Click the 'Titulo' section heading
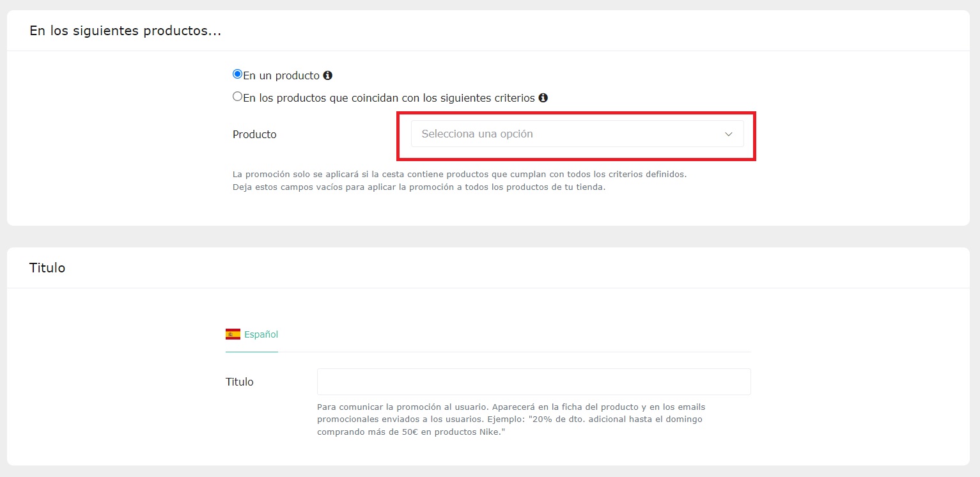The height and width of the screenshot is (477, 980). (x=47, y=268)
